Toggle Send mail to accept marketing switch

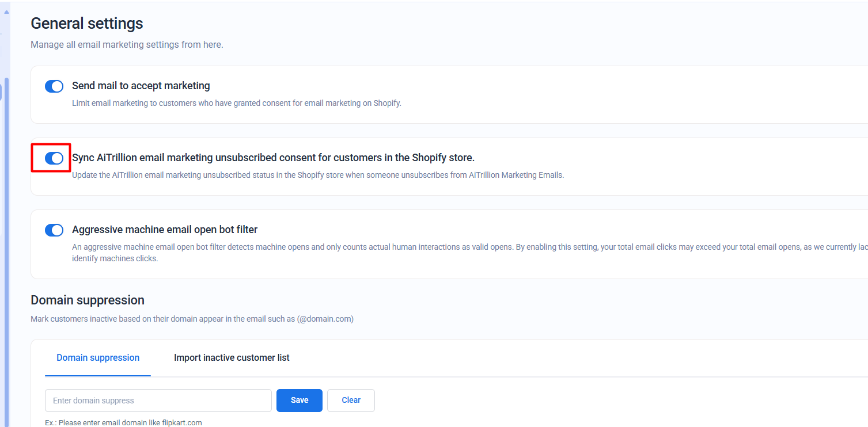click(54, 86)
